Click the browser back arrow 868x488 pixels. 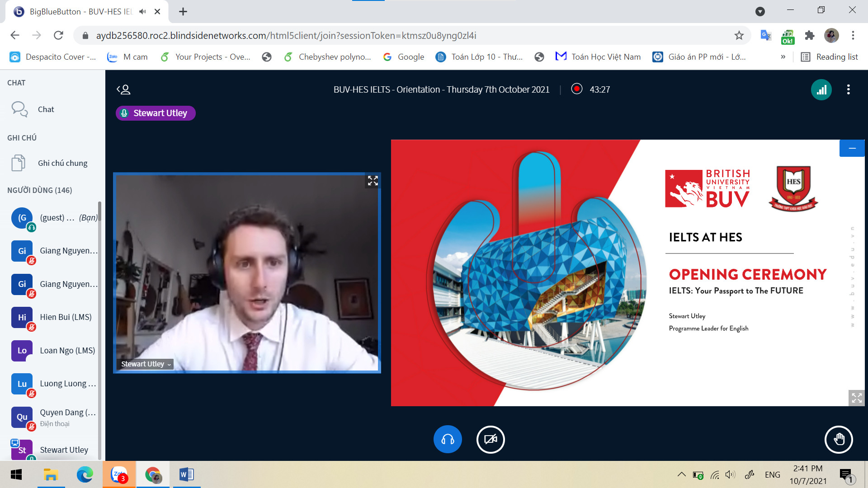15,35
